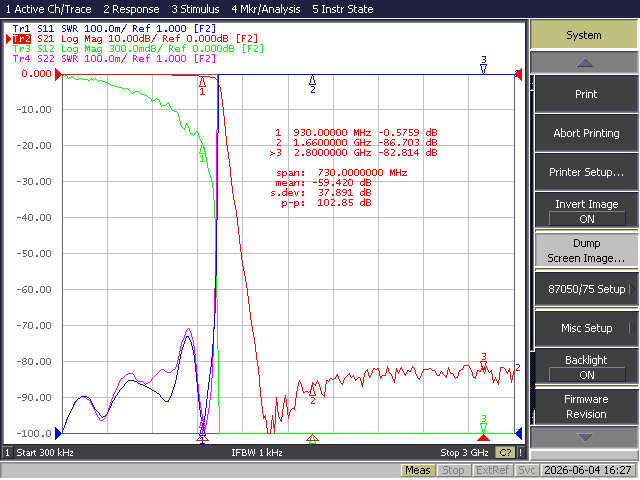The width and height of the screenshot is (640, 480).
Task: Click the System softkey header
Action: [x=584, y=35]
